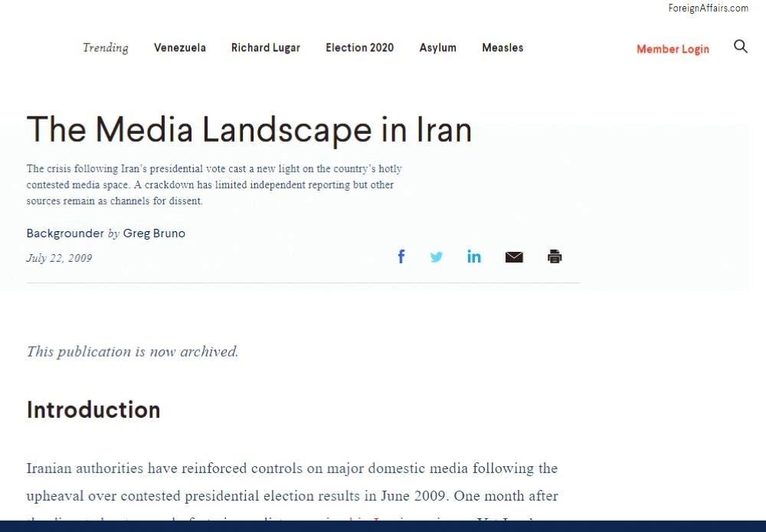This screenshot has width=766, height=532.
Task: Print the article with the printer icon
Action: 555,256
